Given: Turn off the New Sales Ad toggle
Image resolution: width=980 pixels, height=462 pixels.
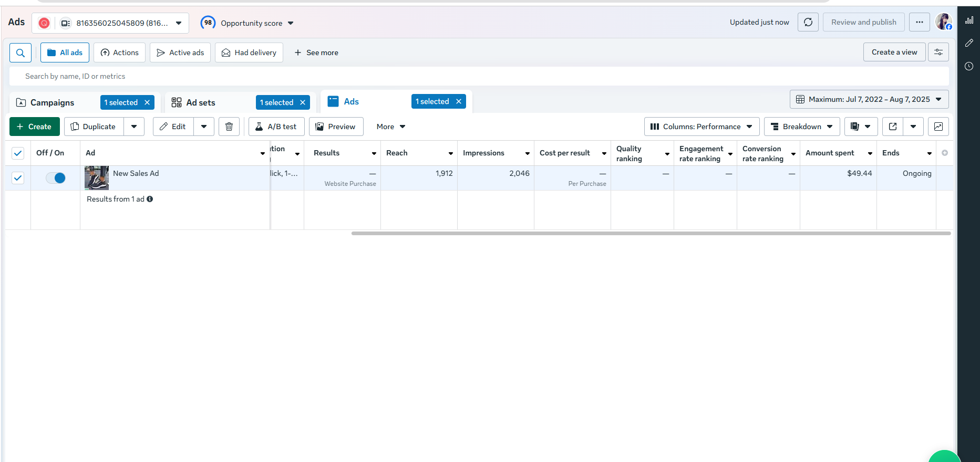Looking at the screenshot, I should tap(56, 178).
